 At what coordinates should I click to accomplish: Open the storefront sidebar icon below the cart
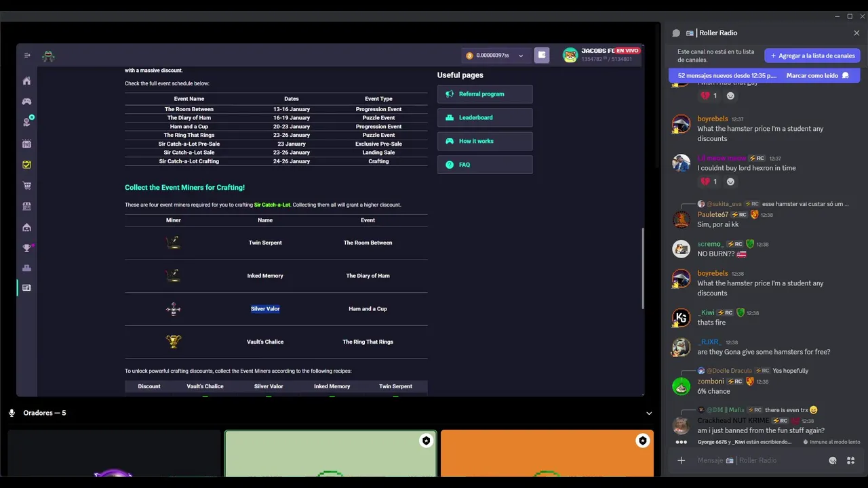click(x=26, y=206)
